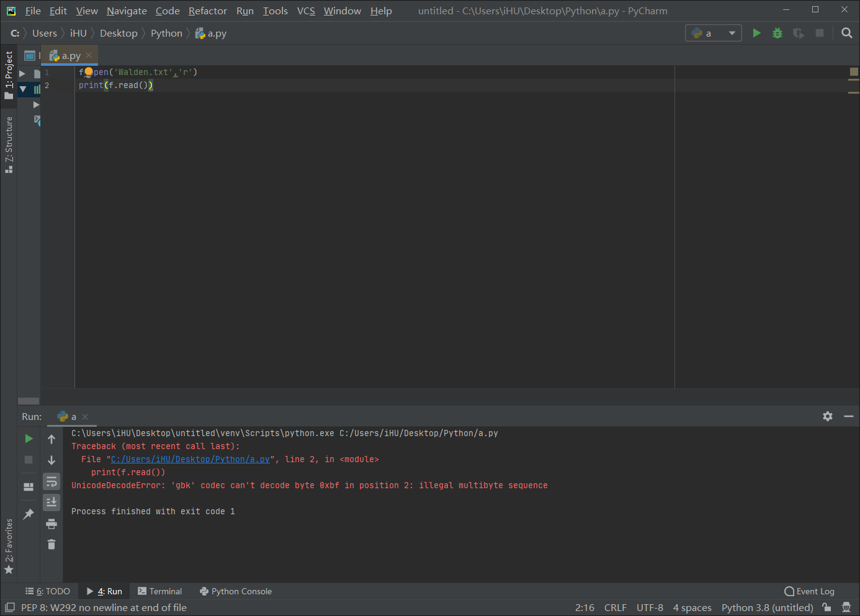Image resolution: width=860 pixels, height=616 pixels.
Task: Clear all console output with the trash icon
Action: point(52,544)
